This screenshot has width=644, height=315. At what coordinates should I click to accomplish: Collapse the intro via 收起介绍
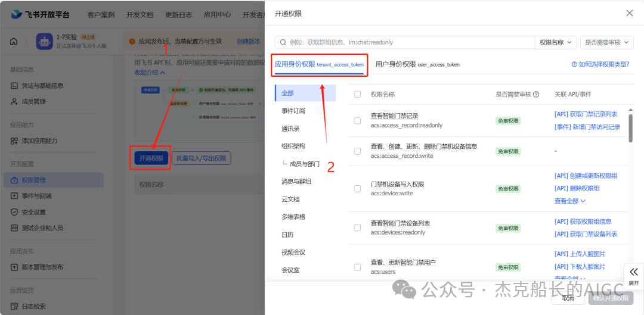[150, 73]
